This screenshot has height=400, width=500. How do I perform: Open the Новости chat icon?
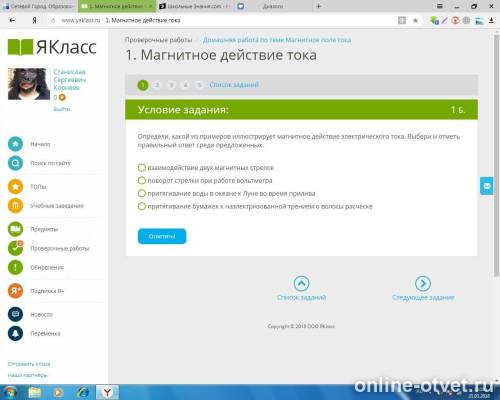[15, 314]
